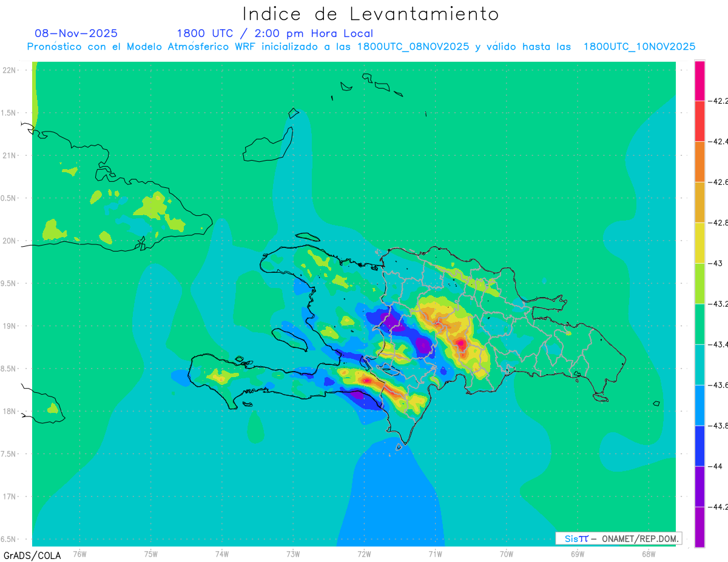Select the yellow color scale segment below -42.8
The width and height of the screenshot is (728, 562).
pyautogui.click(x=699, y=243)
